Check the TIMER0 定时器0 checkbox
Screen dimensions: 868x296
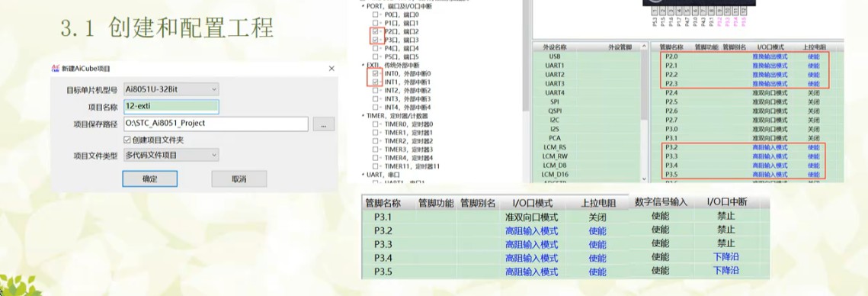click(x=376, y=124)
